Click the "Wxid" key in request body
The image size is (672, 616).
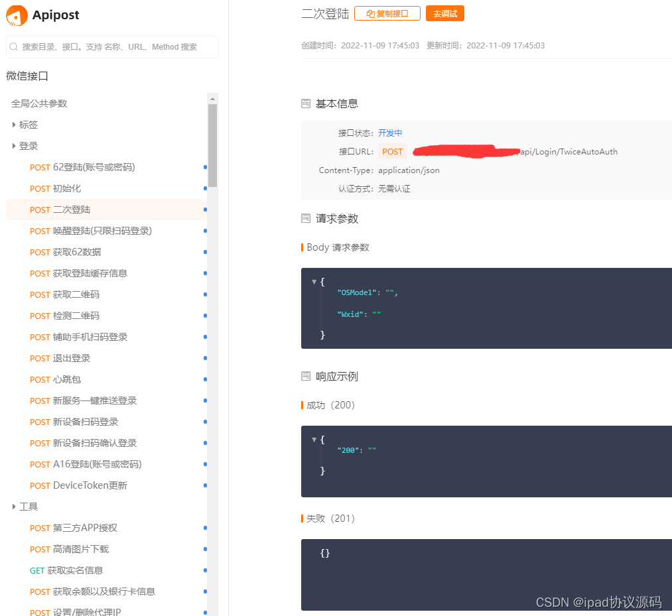(x=350, y=314)
